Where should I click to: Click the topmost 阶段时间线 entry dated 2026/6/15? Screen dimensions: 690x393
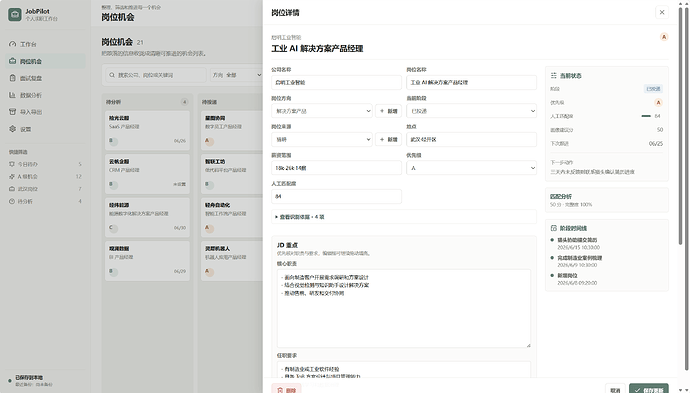pos(578,243)
